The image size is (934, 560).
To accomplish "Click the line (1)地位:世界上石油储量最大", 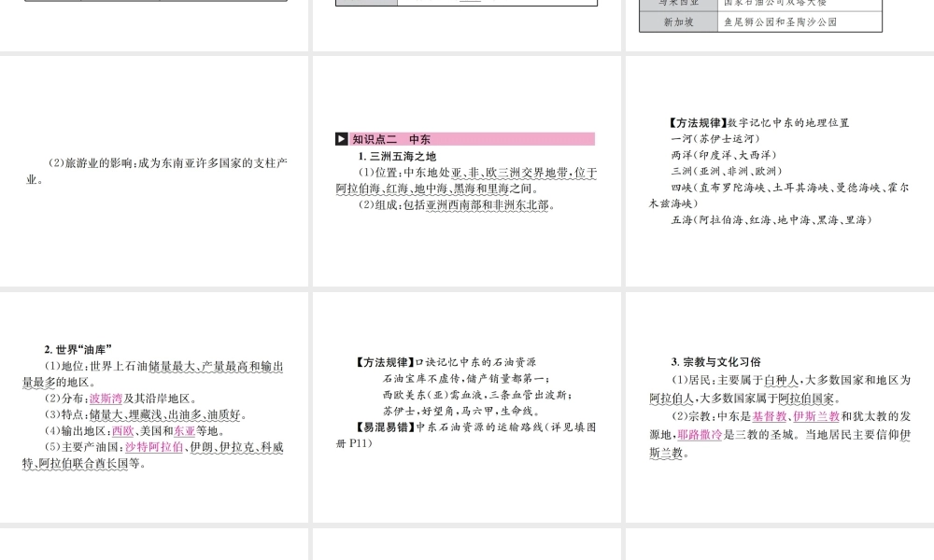I will click(152, 374).
